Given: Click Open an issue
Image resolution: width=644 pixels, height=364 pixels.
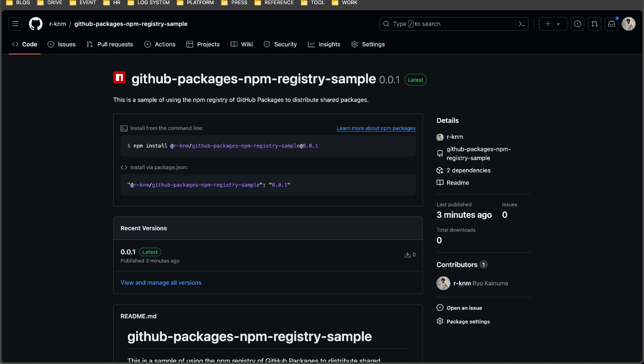Looking at the screenshot, I should [x=465, y=308].
